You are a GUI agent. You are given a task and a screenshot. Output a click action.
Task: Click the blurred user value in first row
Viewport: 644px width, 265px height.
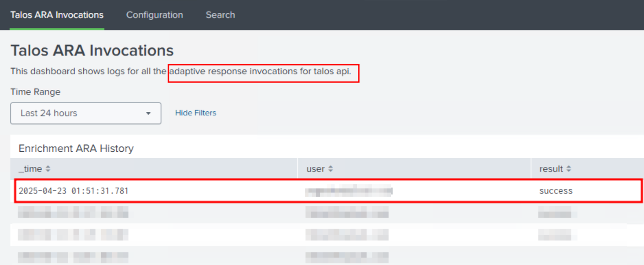coord(349,191)
